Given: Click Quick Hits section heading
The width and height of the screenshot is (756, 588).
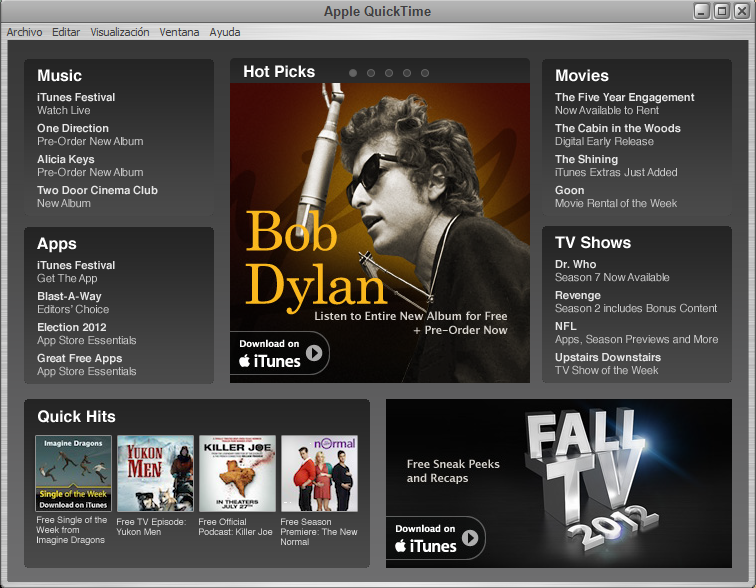Looking at the screenshot, I should pos(76,416).
